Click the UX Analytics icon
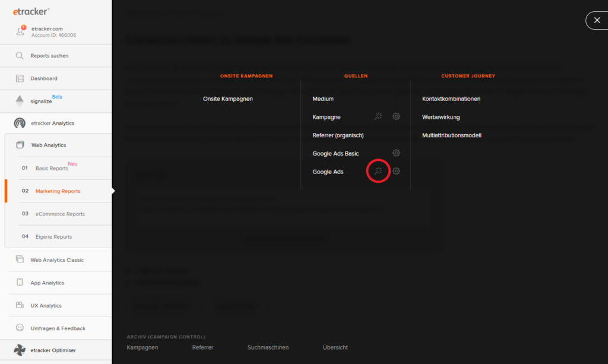The height and width of the screenshot is (364, 608). pos(20,305)
